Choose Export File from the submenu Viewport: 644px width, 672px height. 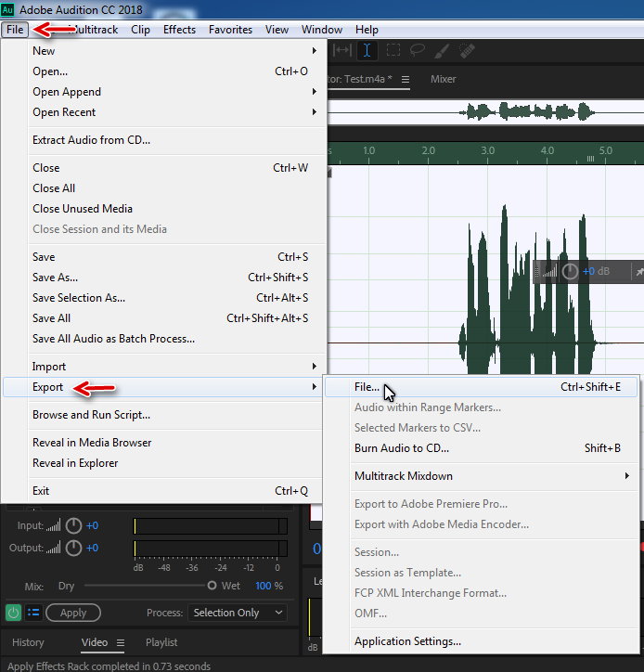pos(367,387)
